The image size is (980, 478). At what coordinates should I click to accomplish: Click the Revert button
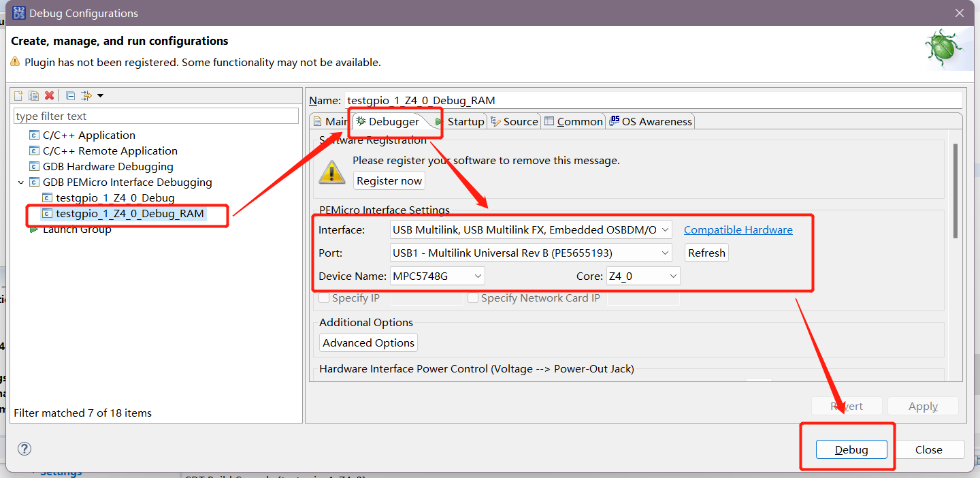[x=847, y=406]
